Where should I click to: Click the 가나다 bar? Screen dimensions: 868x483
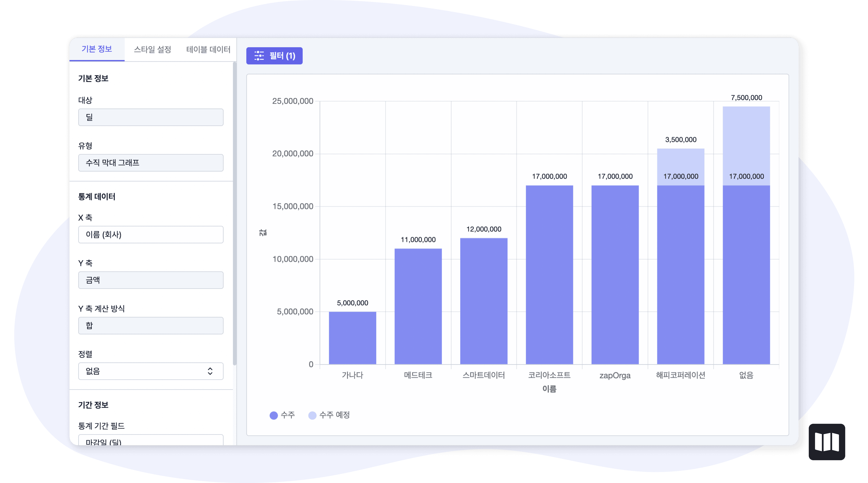coord(352,338)
